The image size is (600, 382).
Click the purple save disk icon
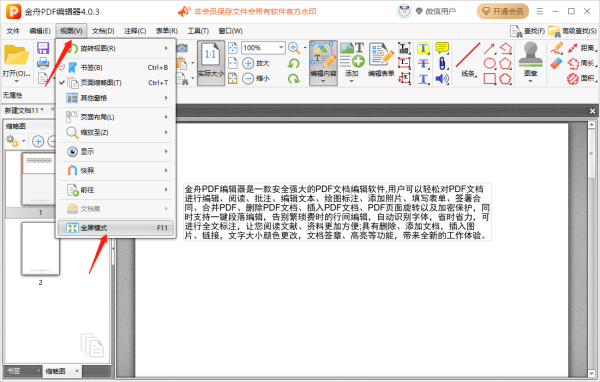43,48
